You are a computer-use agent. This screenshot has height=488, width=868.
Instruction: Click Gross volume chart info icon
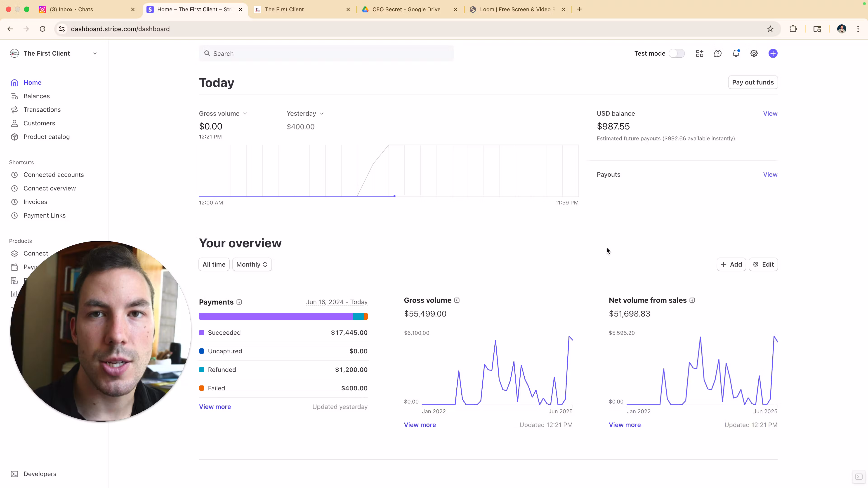click(x=457, y=300)
